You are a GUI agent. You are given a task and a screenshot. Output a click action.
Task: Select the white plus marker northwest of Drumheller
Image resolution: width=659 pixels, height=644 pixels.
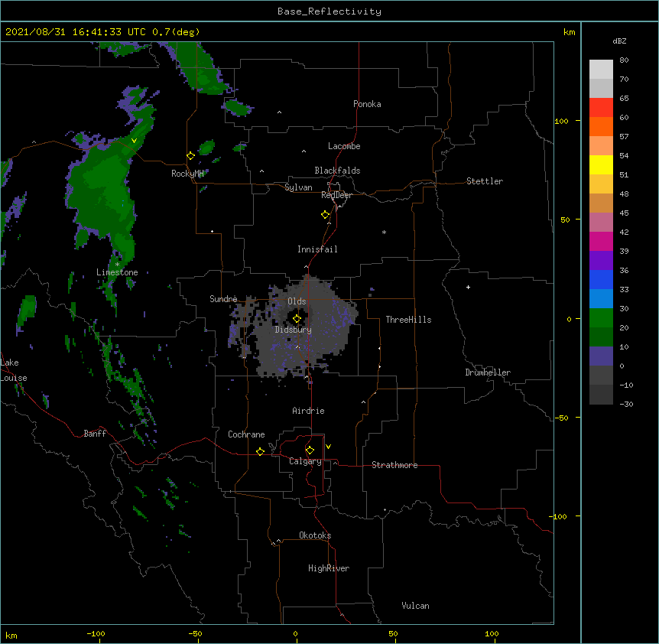(x=468, y=287)
